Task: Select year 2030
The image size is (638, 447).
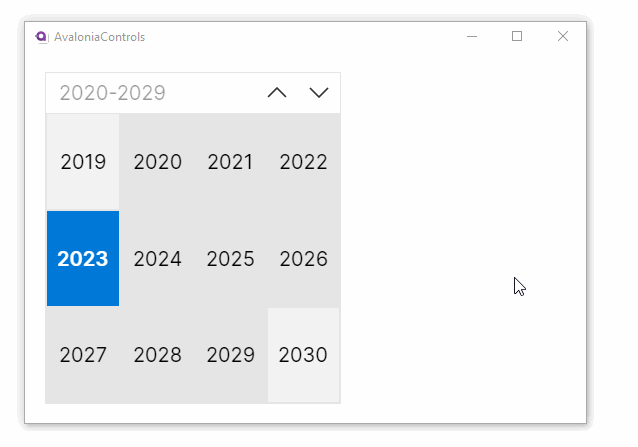Action: 304,355
